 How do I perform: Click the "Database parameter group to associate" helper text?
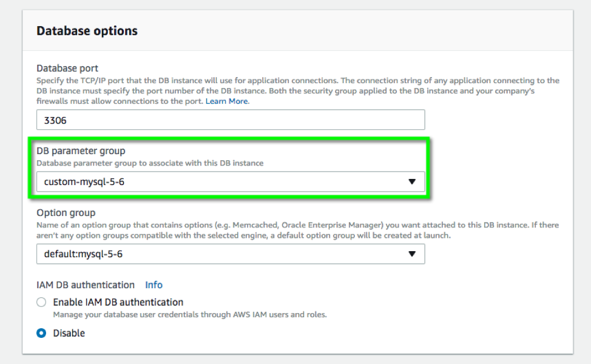(x=150, y=163)
